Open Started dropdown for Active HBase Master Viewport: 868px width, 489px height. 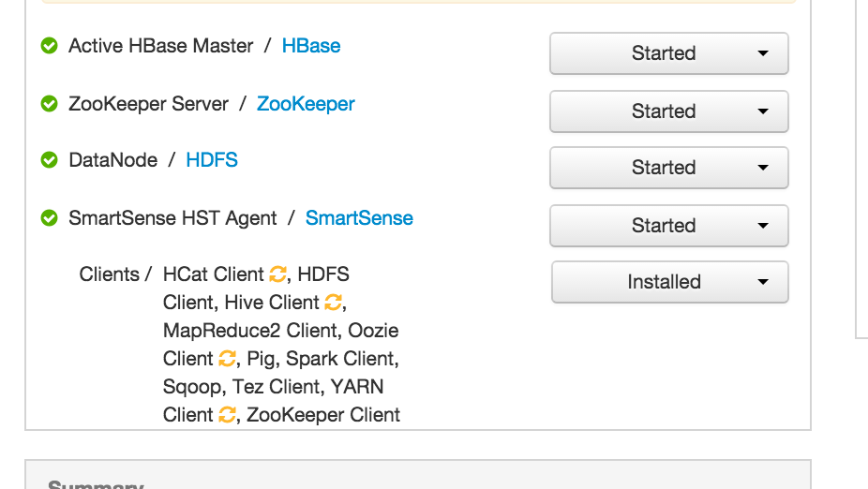pyautogui.click(x=668, y=53)
